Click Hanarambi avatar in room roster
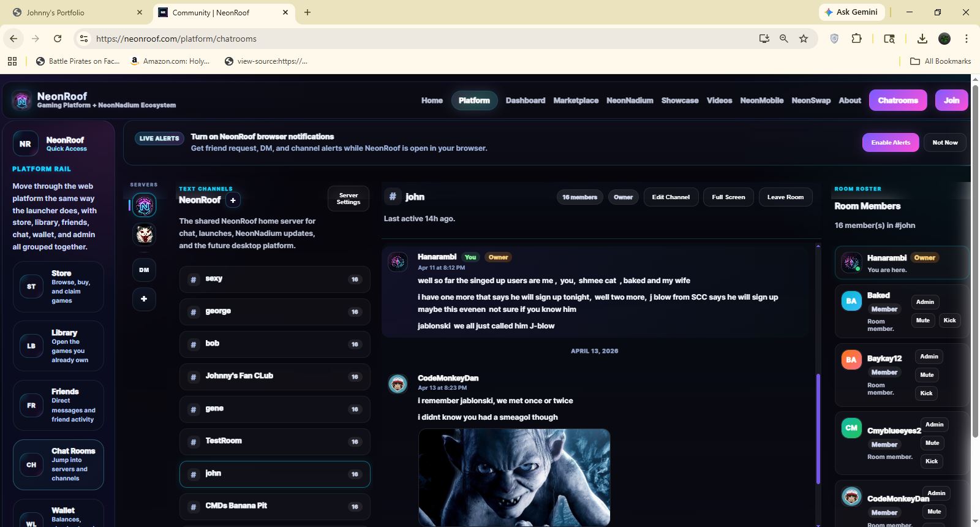 coord(851,262)
